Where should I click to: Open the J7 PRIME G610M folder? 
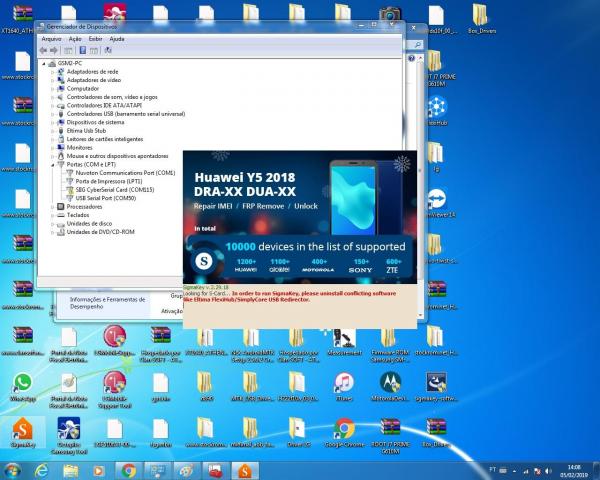click(436, 69)
